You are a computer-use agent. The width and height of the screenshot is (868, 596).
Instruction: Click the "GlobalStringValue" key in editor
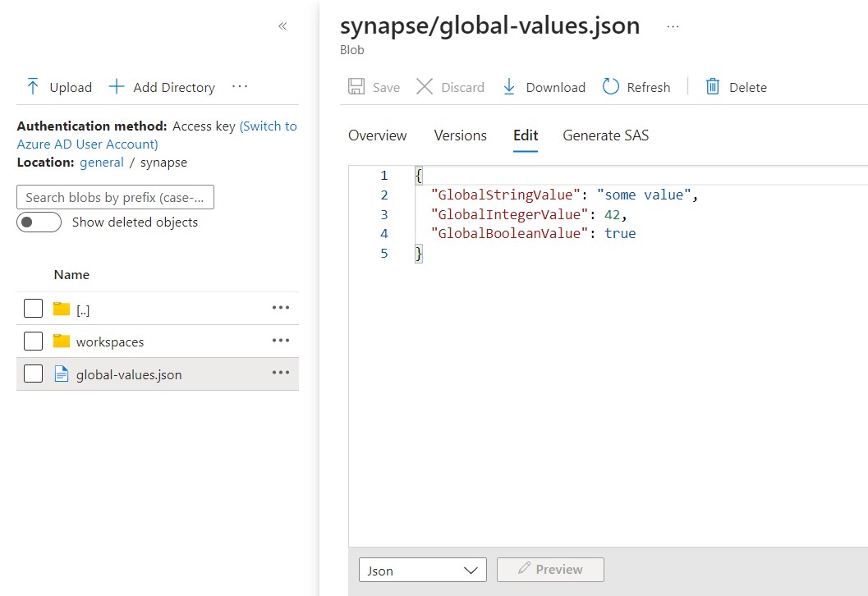coord(505,195)
